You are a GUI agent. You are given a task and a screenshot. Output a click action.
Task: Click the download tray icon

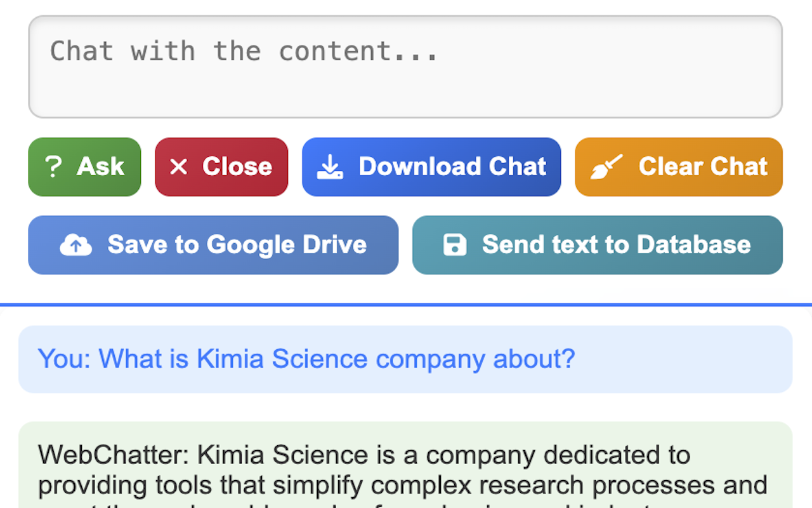[330, 167]
